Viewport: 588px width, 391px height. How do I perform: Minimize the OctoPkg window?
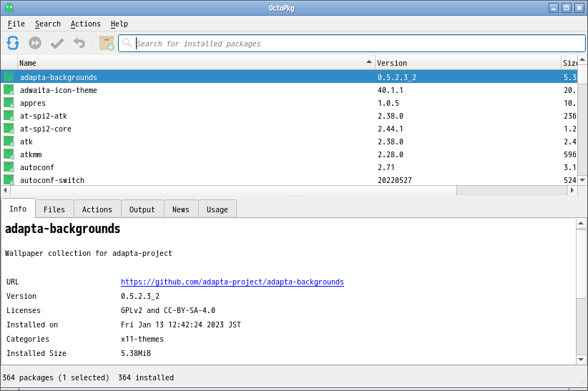[x=554, y=8]
